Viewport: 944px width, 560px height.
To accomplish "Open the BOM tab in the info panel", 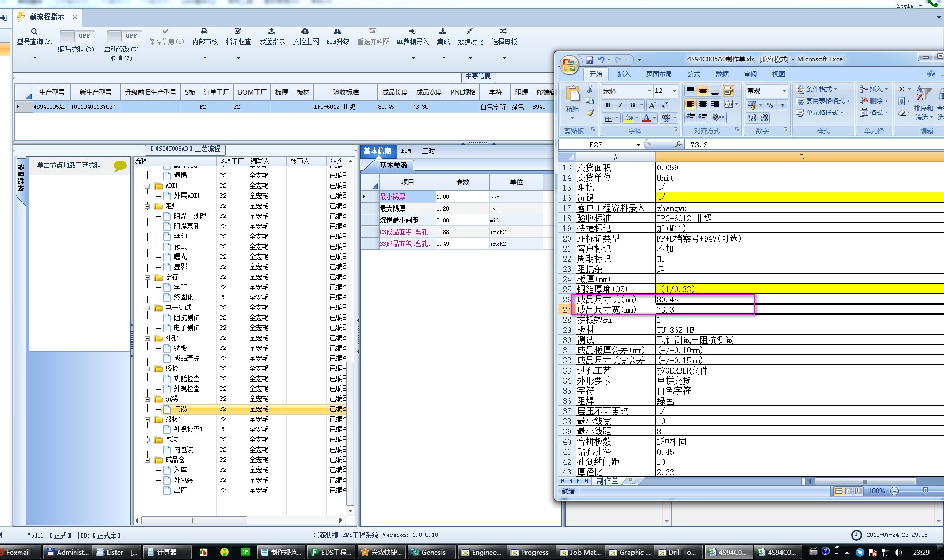I will click(406, 151).
